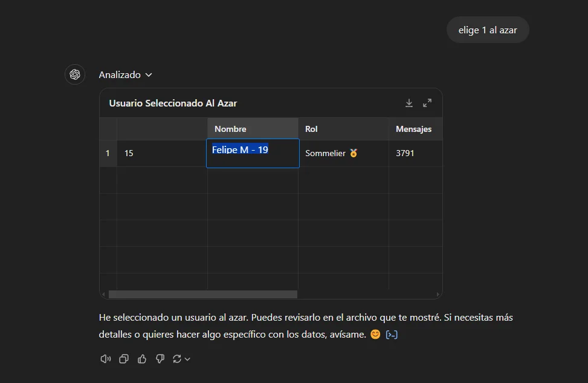The width and height of the screenshot is (588, 383).
Task: Give the response a thumbs up
Action: click(x=142, y=359)
